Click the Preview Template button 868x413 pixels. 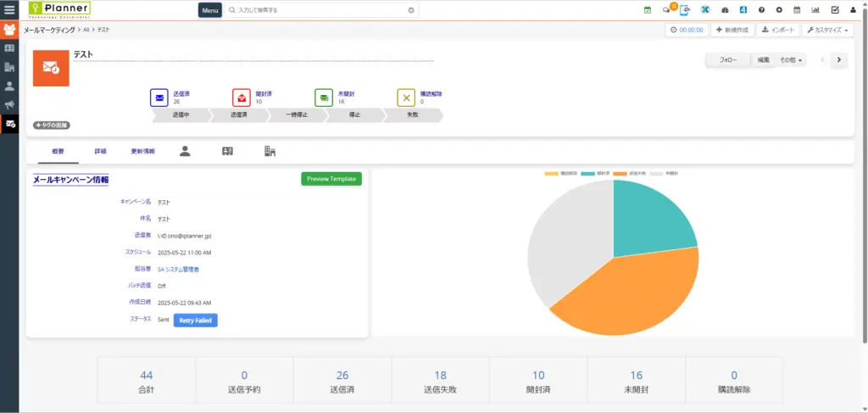tap(331, 179)
